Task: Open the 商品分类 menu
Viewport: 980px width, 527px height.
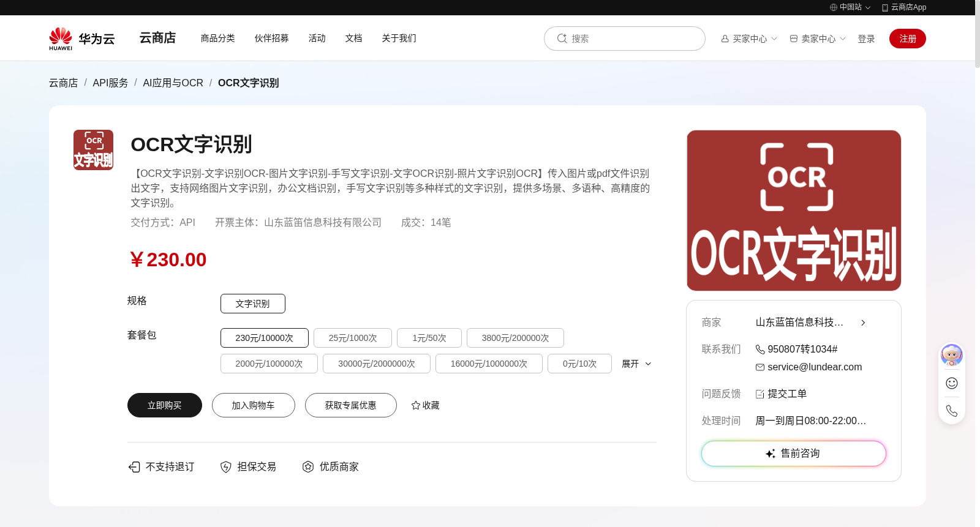Action: click(x=218, y=38)
